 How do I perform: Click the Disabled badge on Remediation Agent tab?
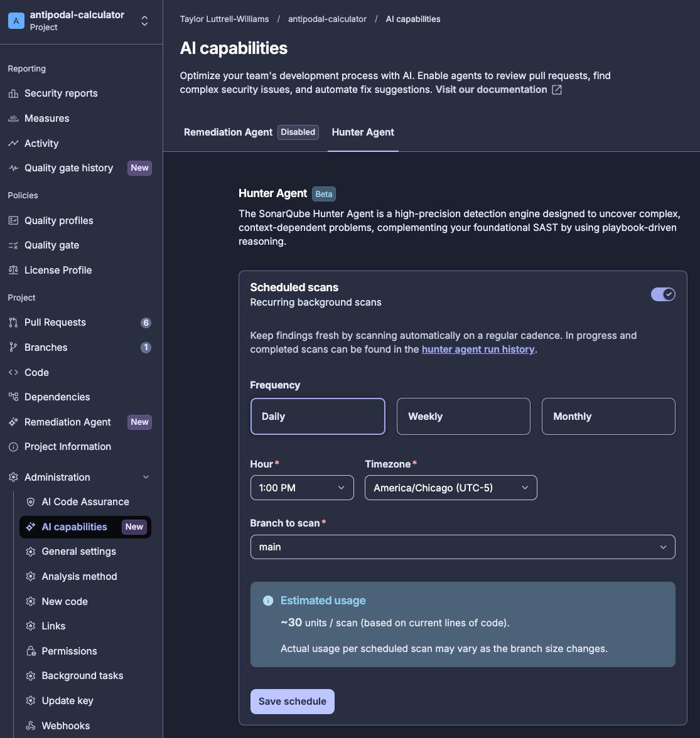(298, 132)
